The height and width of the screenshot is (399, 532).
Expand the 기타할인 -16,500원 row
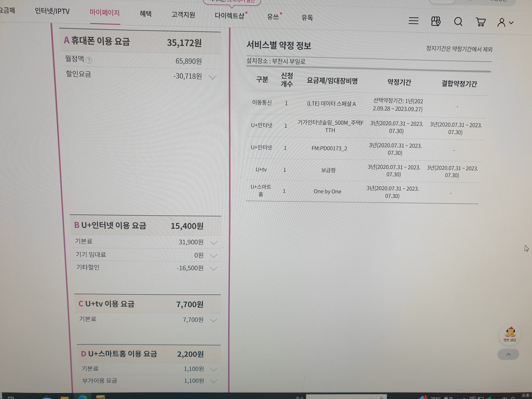pos(214,268)
